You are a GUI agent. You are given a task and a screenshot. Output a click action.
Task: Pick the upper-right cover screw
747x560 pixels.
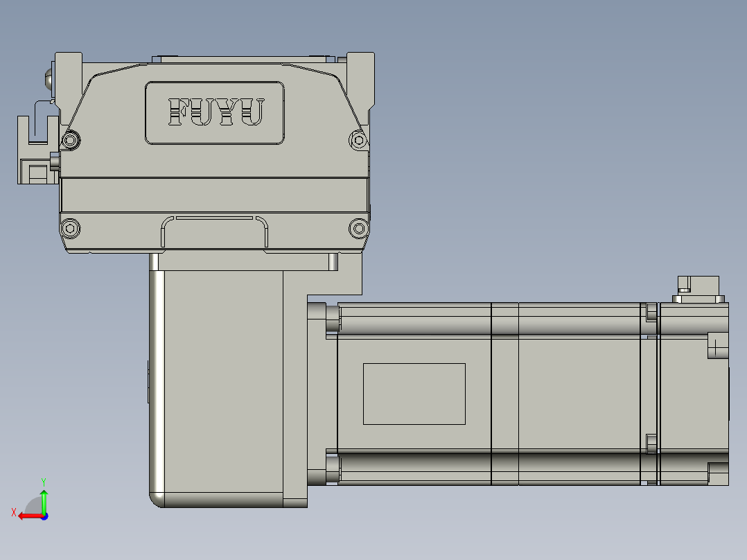click(358, 140)
